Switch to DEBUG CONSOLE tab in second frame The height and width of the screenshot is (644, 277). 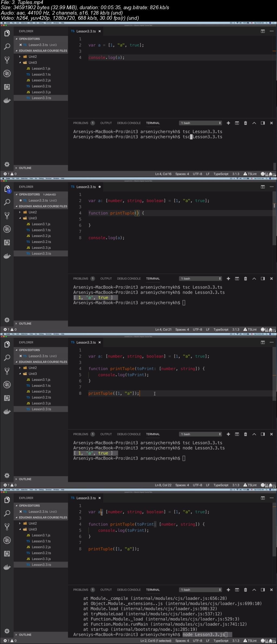click(x=129, y=278)
